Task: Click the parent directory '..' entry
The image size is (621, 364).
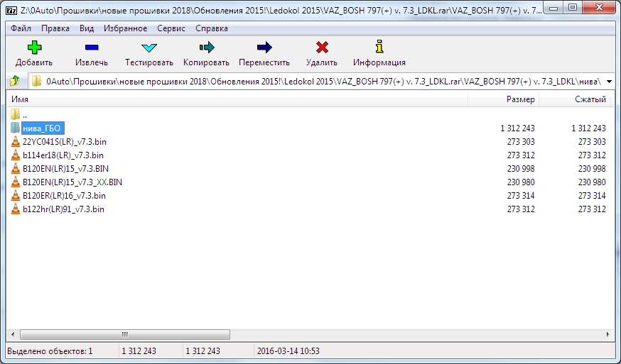Action: click(x=25, y=115)
